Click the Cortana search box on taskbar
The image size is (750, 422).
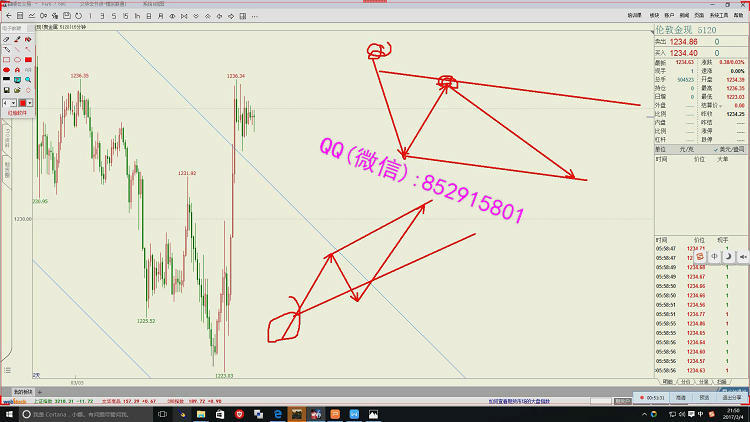pos(80,413)
